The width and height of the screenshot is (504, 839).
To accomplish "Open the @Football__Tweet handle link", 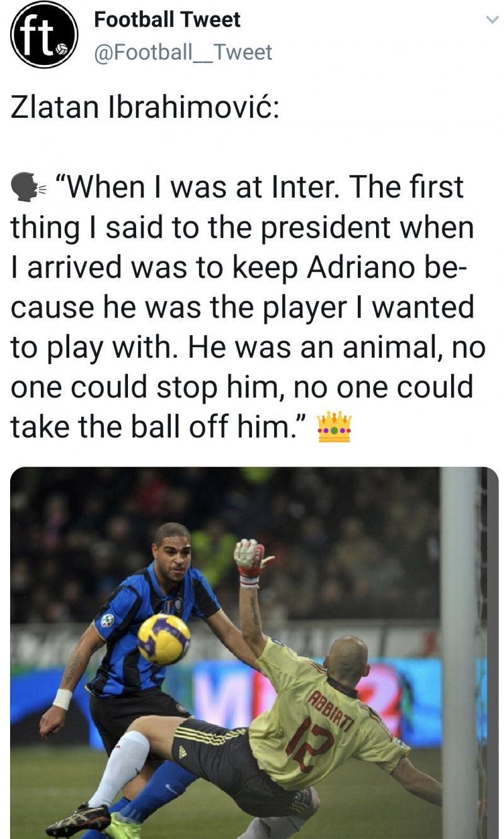I will pos(183,52).
